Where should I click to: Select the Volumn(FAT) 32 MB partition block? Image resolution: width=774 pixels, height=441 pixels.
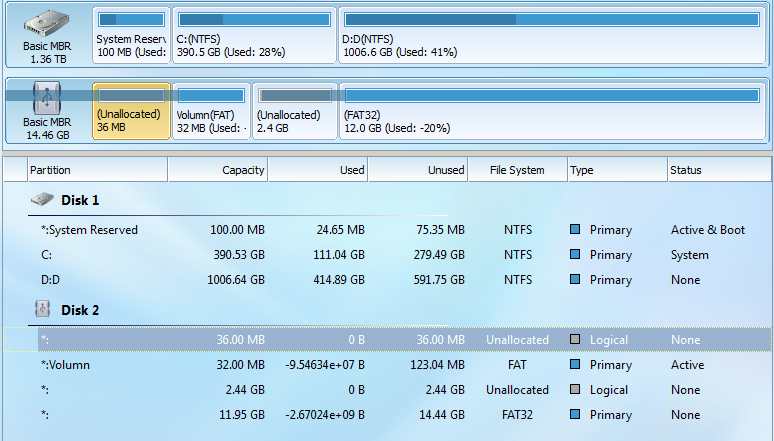coord(211,110)
